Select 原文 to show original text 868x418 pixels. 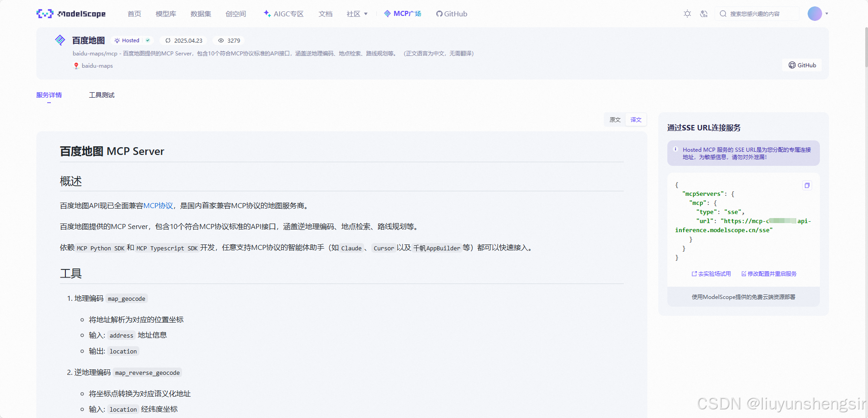[615, 120]
